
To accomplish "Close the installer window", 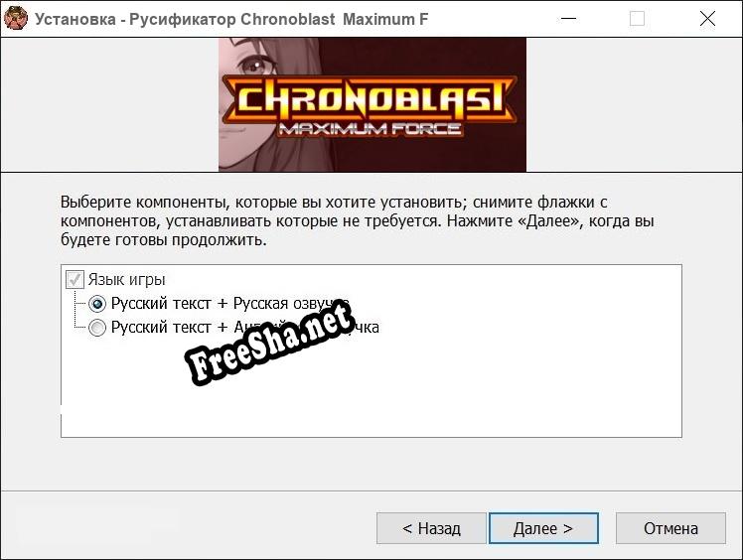I will click(707, 19).
